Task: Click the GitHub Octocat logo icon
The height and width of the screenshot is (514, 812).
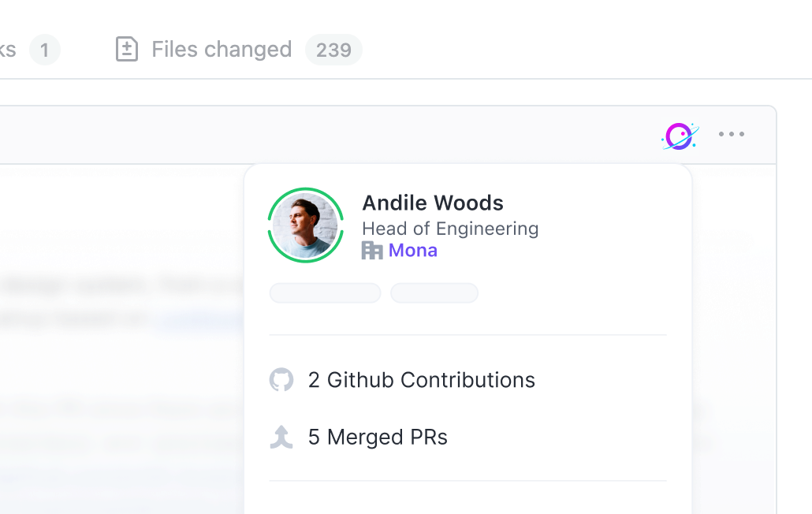Action: (x=281, y=380)
